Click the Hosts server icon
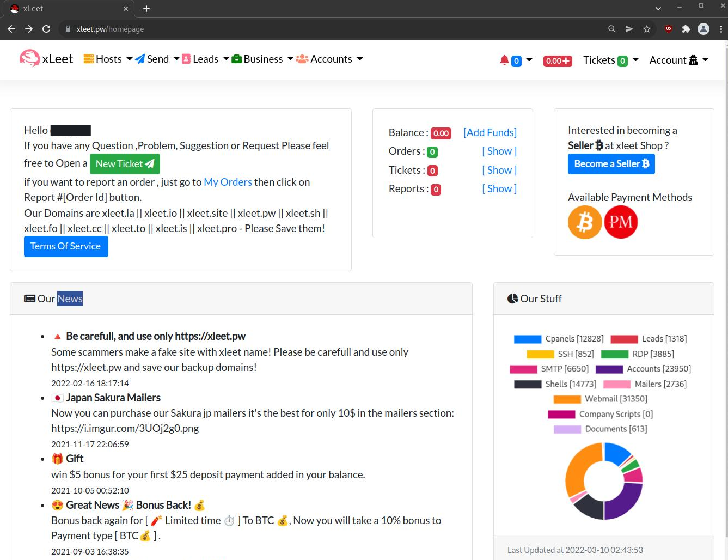Screen dimensions: 728x560 [x=89, y=59]
